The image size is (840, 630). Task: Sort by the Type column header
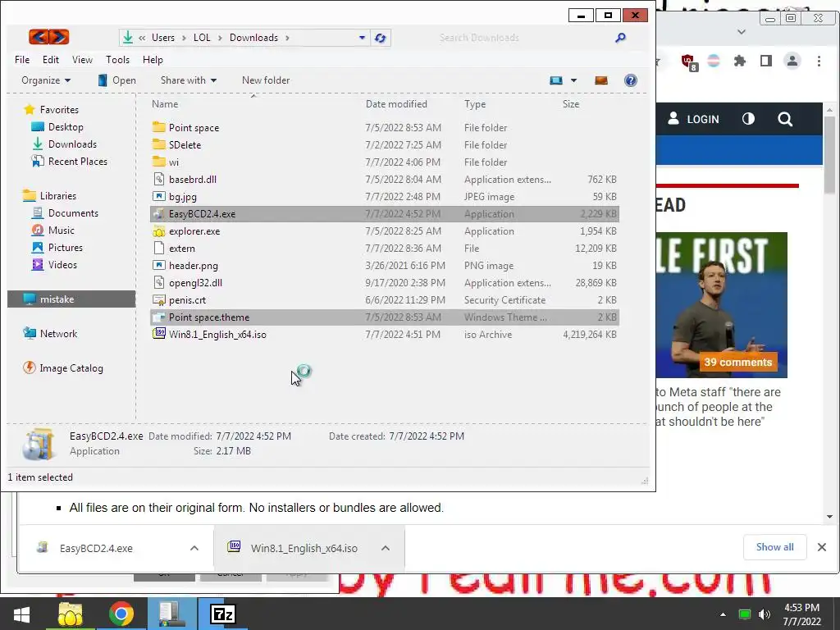[x=475, y=104]
